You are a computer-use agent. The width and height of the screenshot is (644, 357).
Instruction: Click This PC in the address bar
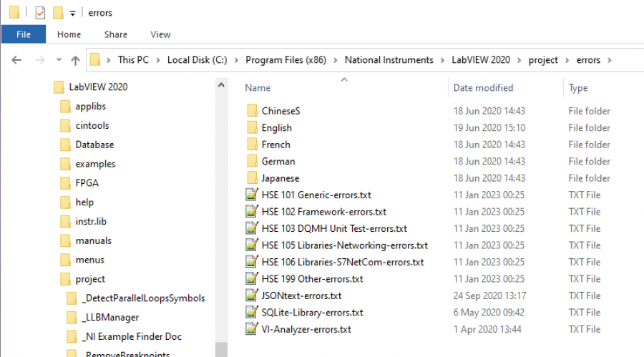tap(133, 60)
